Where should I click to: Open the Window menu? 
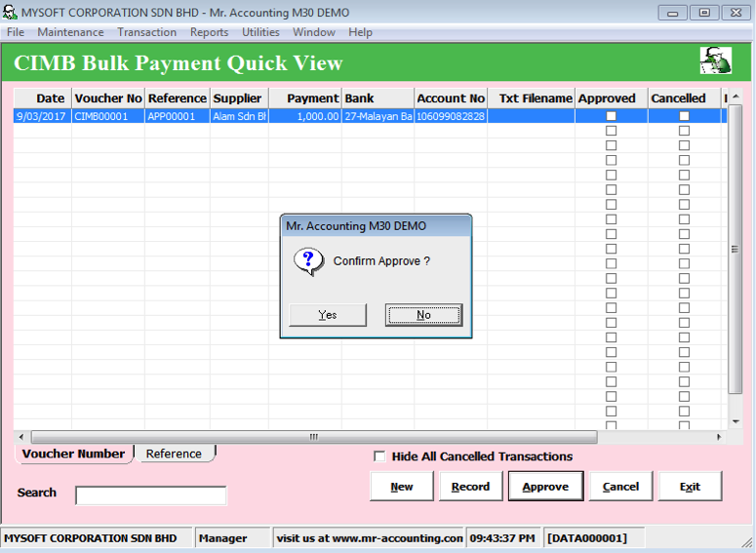coord(314,32)
